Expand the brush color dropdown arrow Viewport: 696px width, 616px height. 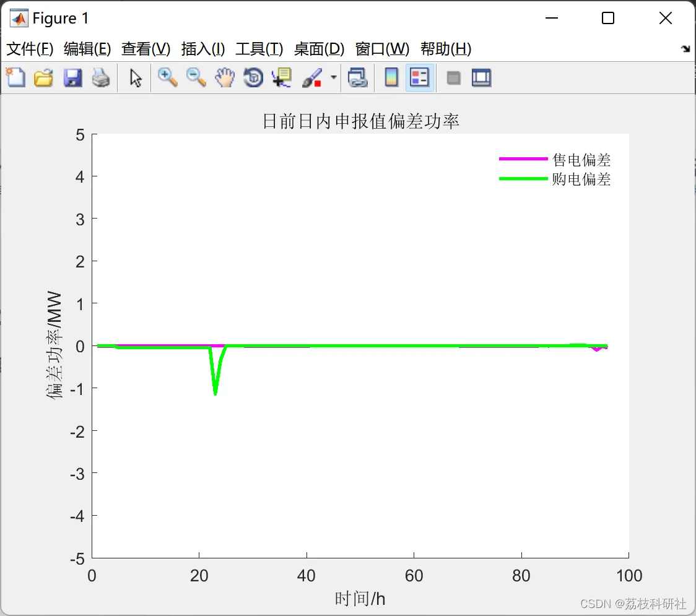333,77
